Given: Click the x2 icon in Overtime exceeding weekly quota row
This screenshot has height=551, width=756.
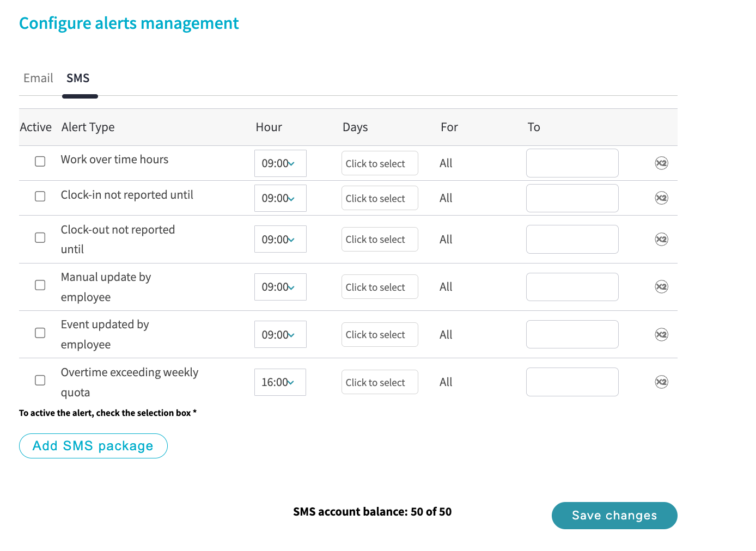Looking at the screenshot, I should tap(661, 382).
